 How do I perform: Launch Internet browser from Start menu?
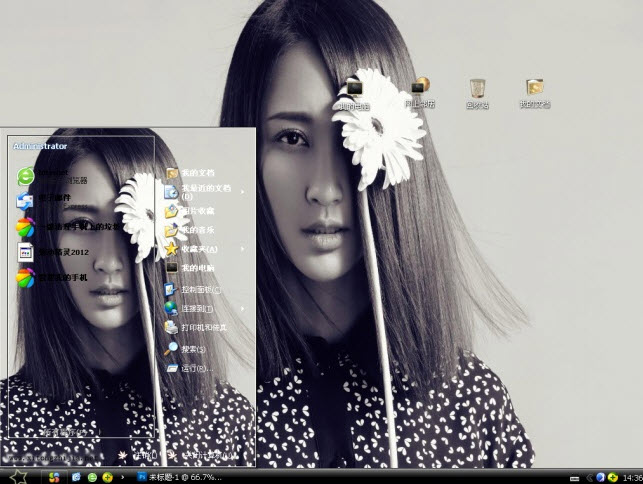pos(52,176)
